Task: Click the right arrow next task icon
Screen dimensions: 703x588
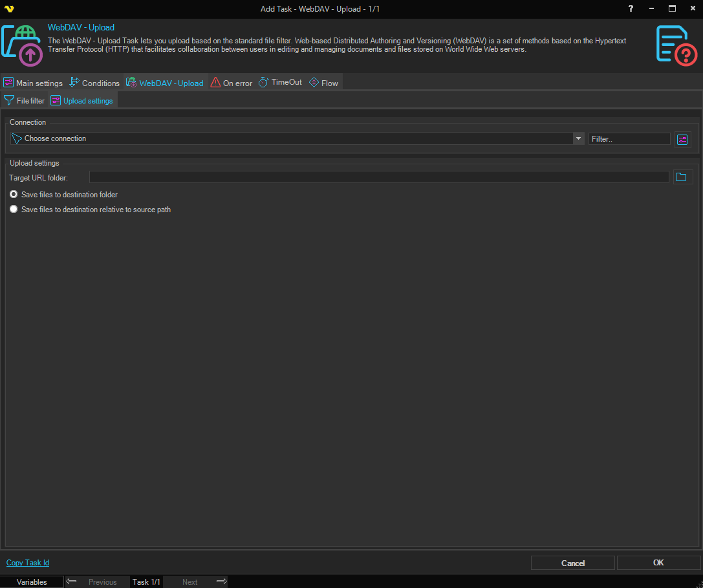Action: pos(221,582)
